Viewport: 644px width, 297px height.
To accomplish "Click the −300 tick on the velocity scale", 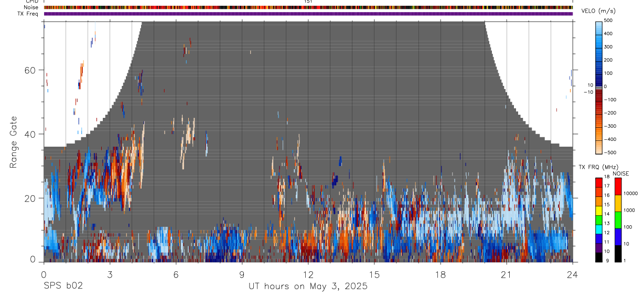I will [609, 126].
